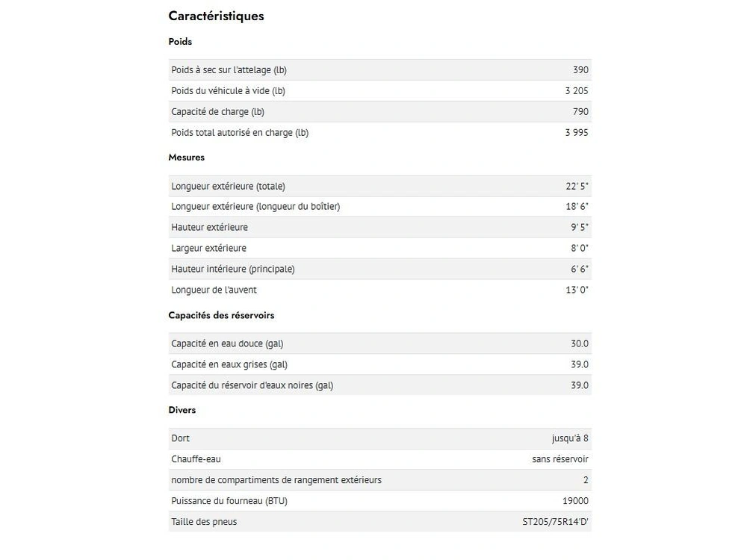Click the Capacités des réservoirs section title
The image size is (747, 560).
(221, 315)
